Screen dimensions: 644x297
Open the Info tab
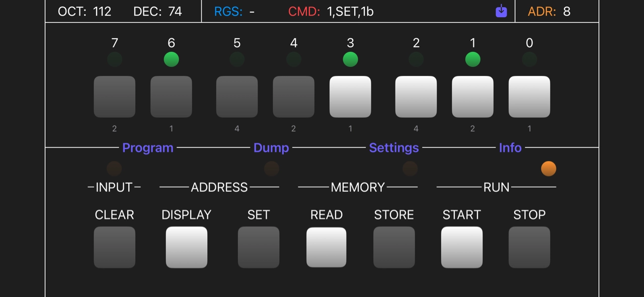click(x=510, y=147)
